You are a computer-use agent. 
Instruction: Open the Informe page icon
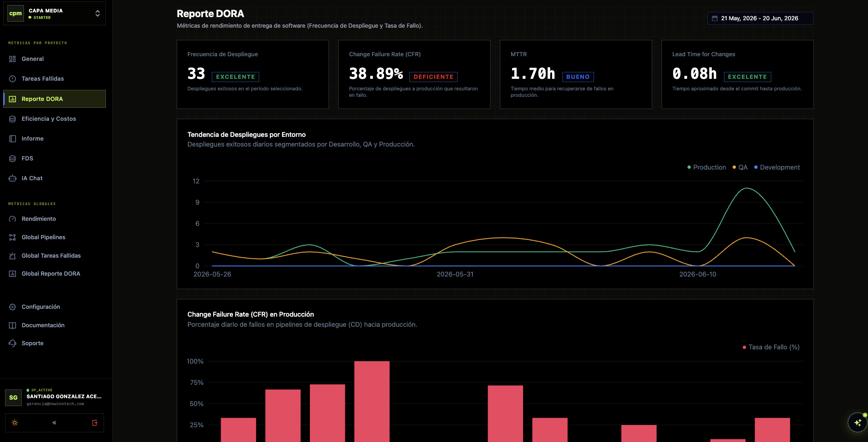(x=12, y=139)
